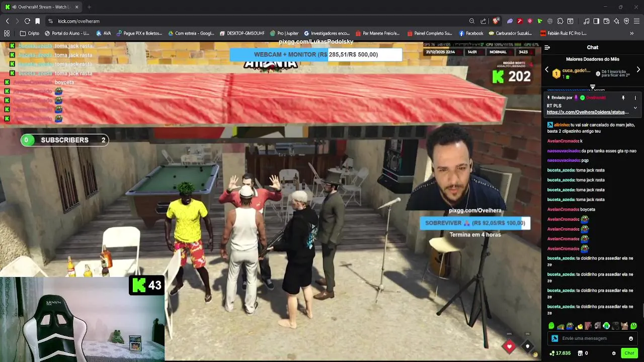
Task: Open the AVA bookmark
Action: pos(104,33)
